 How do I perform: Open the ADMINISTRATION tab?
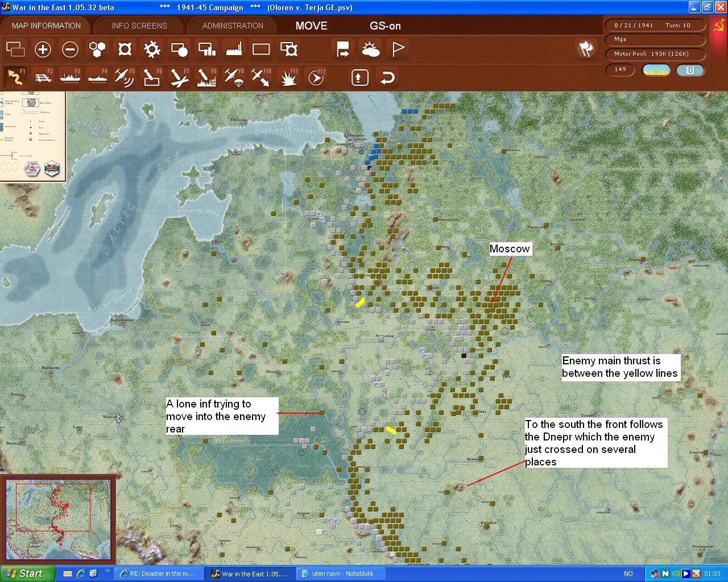tap(233, 26)
